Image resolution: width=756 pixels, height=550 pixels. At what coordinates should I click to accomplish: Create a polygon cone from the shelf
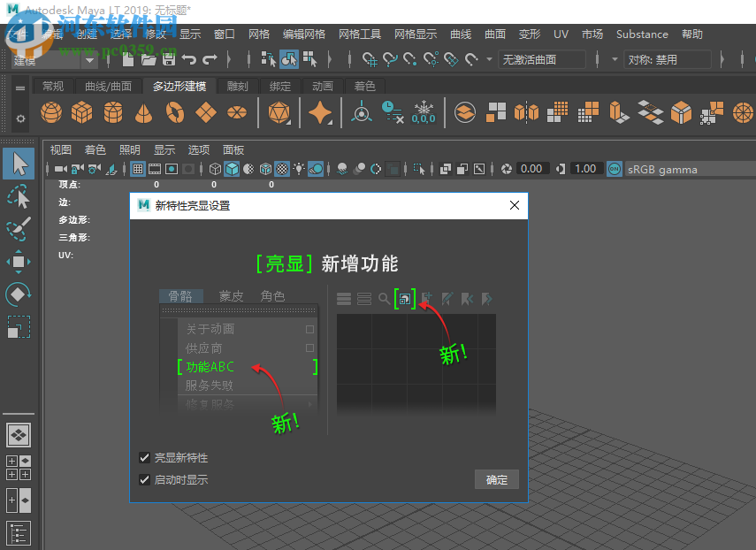tap(143, 113)
